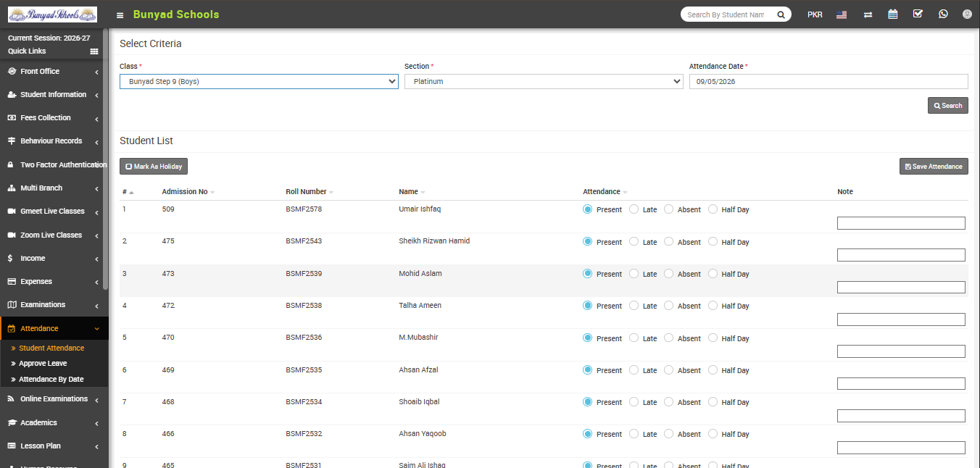Open the user profile avatar icon
The image size is (980, 468).
point(967,14)
